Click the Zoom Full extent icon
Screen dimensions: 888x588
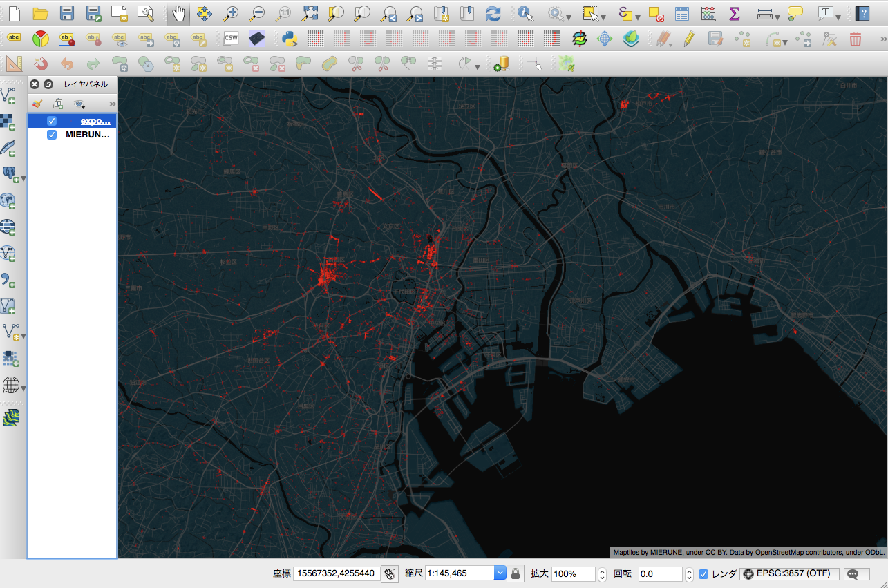click(x=310, y=13)
